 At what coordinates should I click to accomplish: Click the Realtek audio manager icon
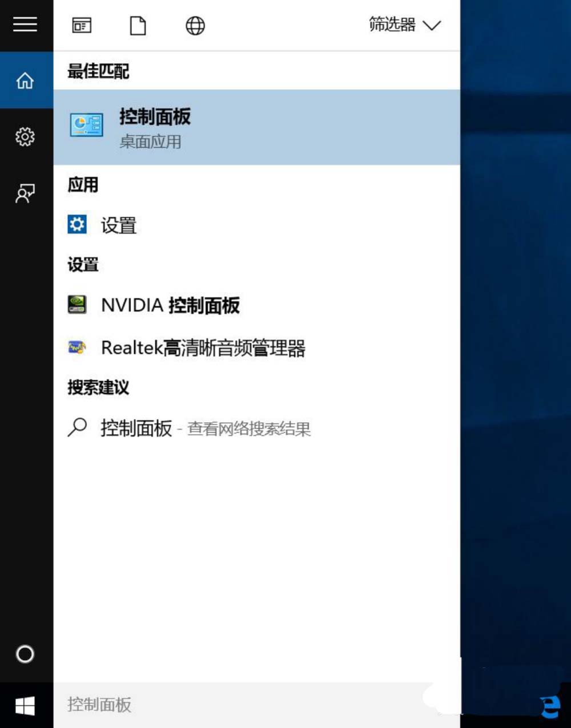(77, 347)
